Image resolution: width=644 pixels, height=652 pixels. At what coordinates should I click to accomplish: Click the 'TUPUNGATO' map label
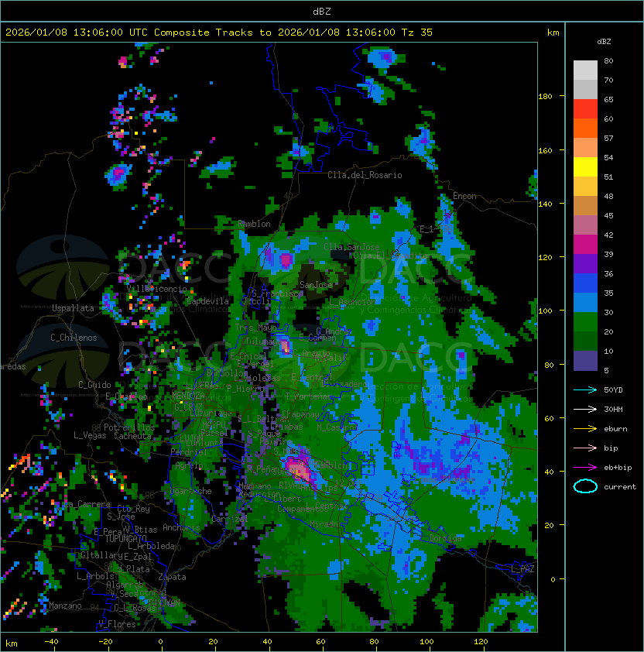[125, 538]
